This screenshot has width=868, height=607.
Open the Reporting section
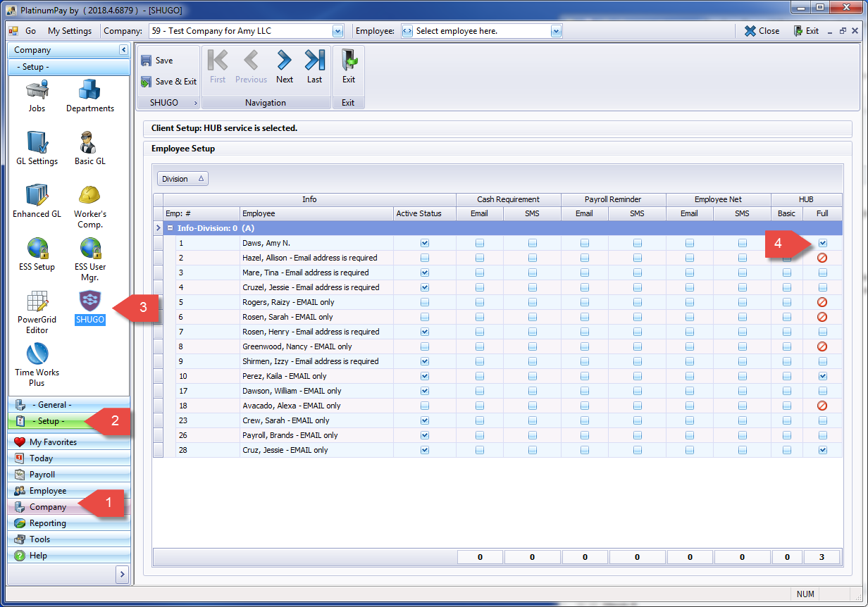click(x=69, y=523)
